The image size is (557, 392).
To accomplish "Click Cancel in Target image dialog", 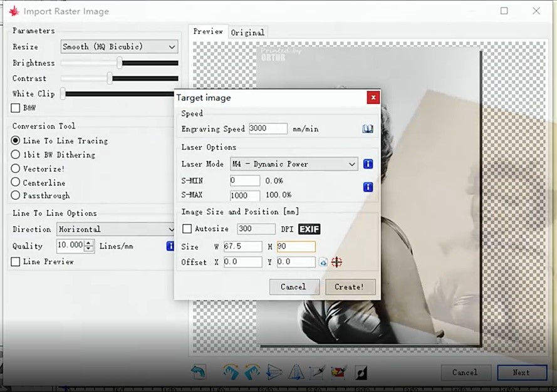I will coord(293,287).
